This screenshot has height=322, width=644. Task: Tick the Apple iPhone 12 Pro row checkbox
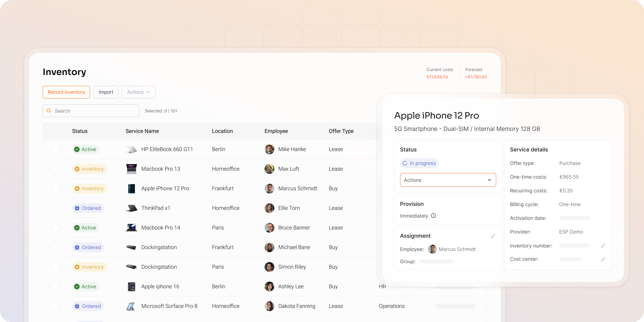coord(55,188)
